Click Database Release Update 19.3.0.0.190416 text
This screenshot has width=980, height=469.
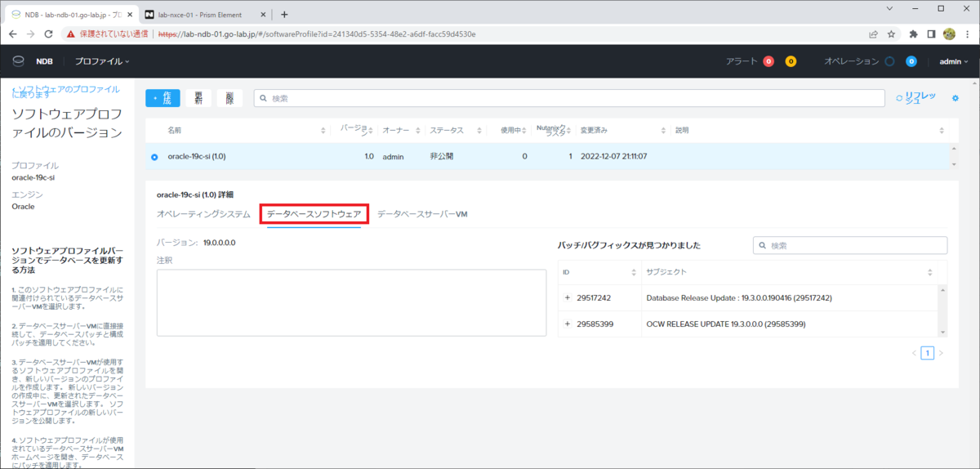(x=739, y=297)
